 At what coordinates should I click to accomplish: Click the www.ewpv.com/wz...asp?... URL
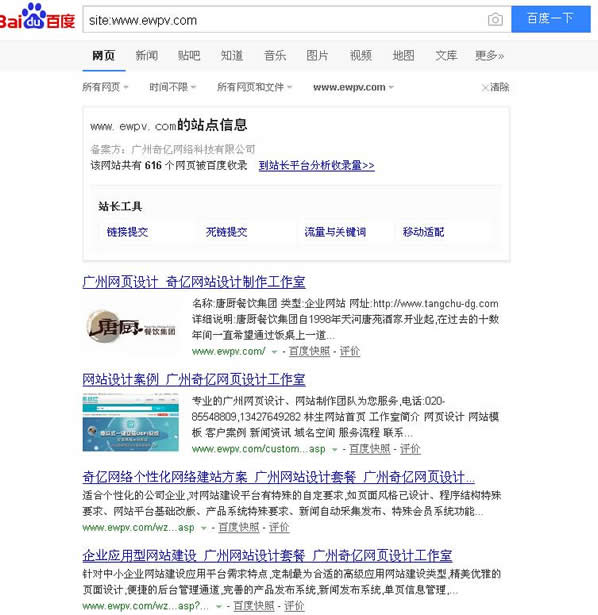point(145,606)
